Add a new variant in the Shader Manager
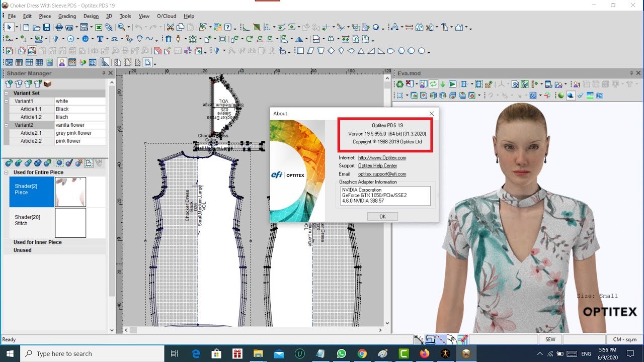Image resolution: width=644 pixels, height=362 pixels. point(9,84)
